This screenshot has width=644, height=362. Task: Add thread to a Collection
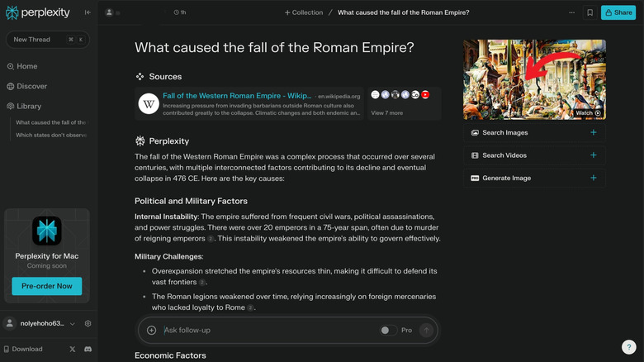[x=304, y=12]
